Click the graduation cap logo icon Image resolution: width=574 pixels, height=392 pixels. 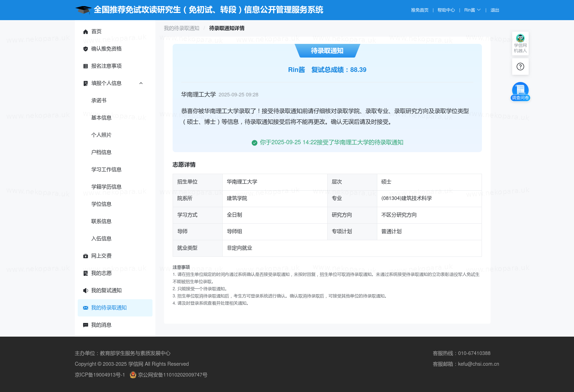coord(83,10)
